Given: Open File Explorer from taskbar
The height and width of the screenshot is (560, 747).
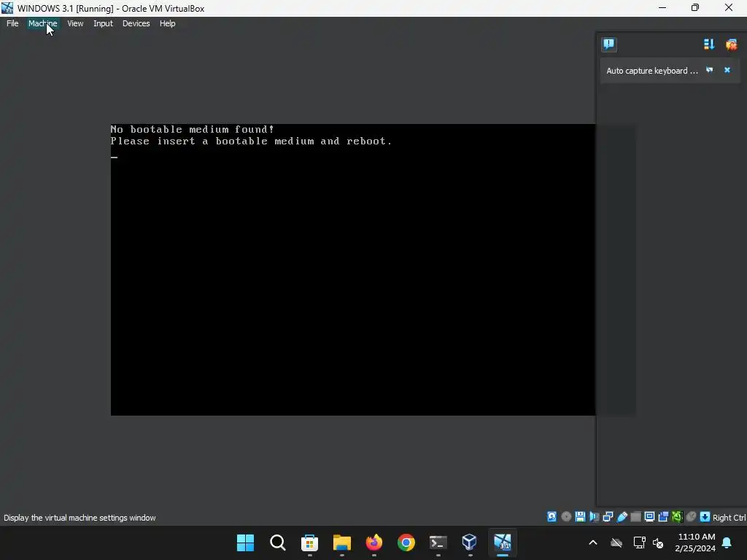Looking at the screenshot, I should (342, 542).
